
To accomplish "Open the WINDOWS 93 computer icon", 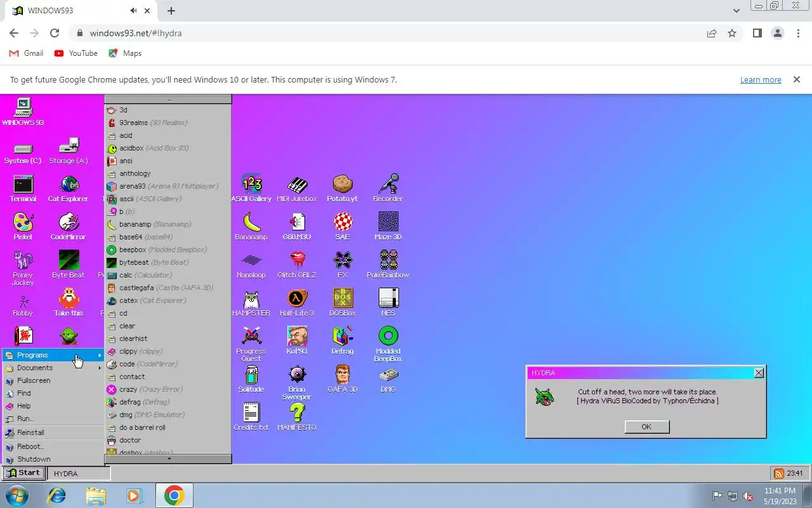I will click(23, 112).
